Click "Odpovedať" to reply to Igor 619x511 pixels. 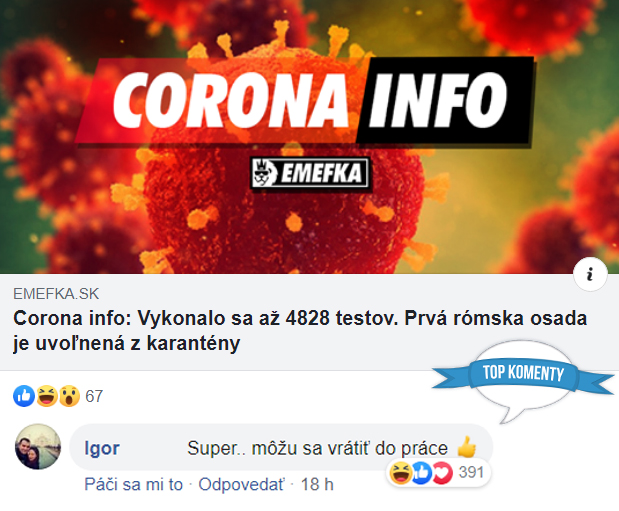coord(241,485)
